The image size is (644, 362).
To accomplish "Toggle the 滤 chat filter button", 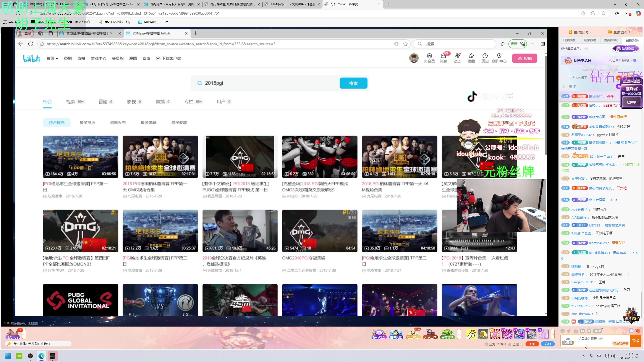I will point(631,331).
